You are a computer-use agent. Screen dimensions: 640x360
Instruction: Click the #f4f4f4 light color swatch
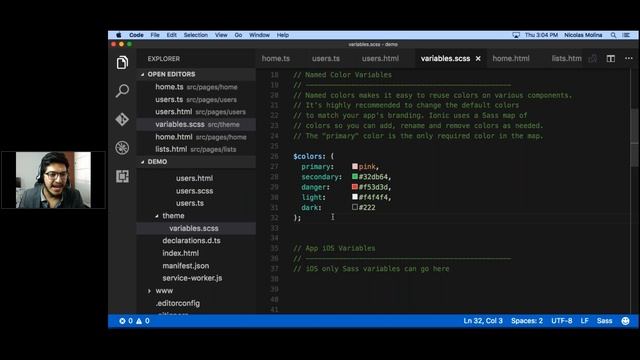click(355, 197)
